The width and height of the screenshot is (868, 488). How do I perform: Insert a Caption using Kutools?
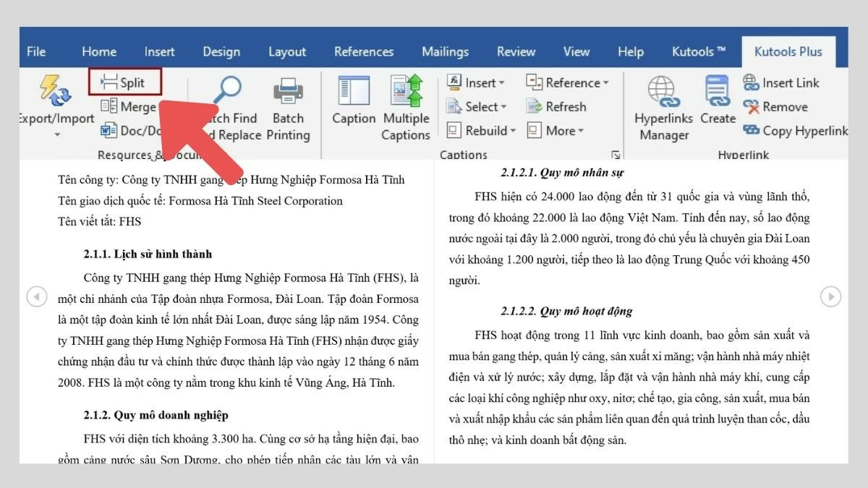[354, 106]
